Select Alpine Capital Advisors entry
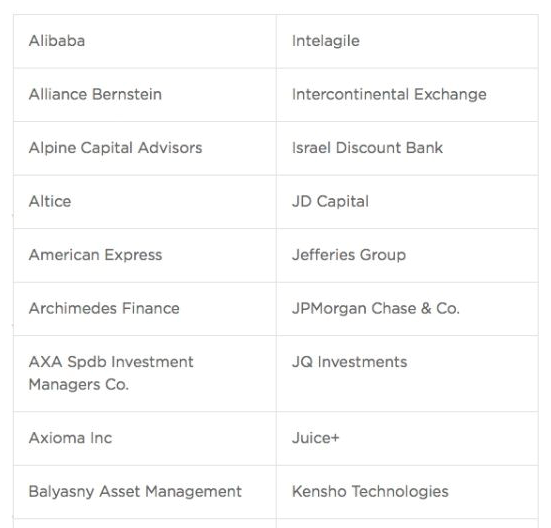 tap(116, 148)
